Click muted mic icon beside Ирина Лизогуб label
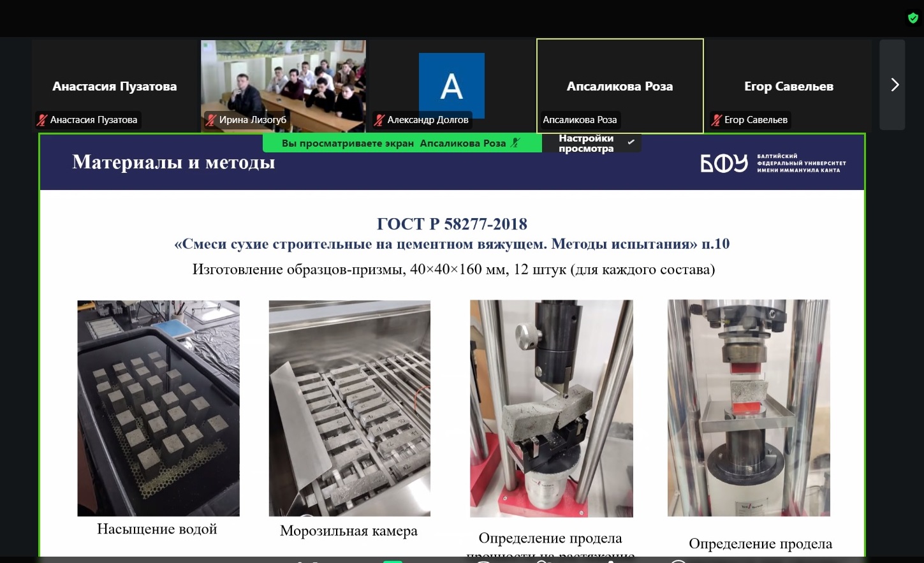 click(211, 120)
